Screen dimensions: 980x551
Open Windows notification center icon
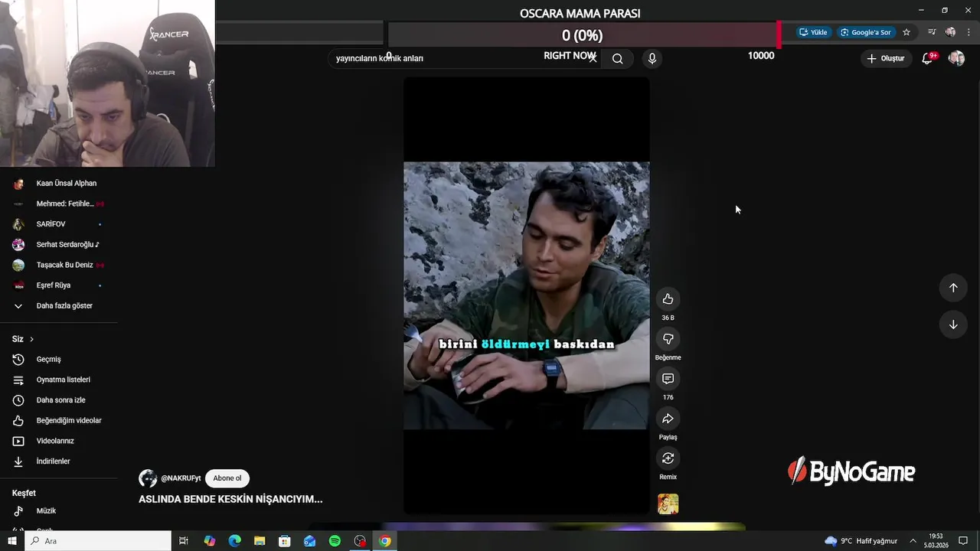click(963, 541)
